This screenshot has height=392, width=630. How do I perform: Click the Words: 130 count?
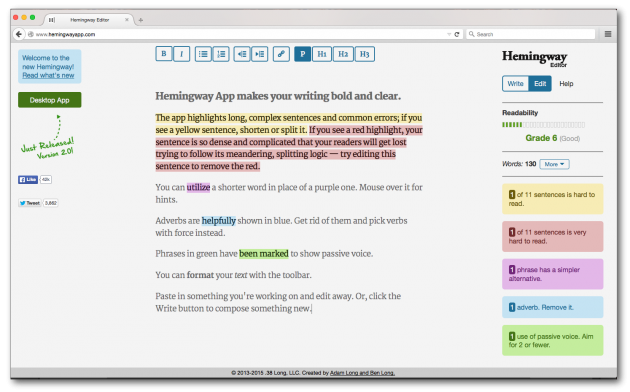[519, 164]
